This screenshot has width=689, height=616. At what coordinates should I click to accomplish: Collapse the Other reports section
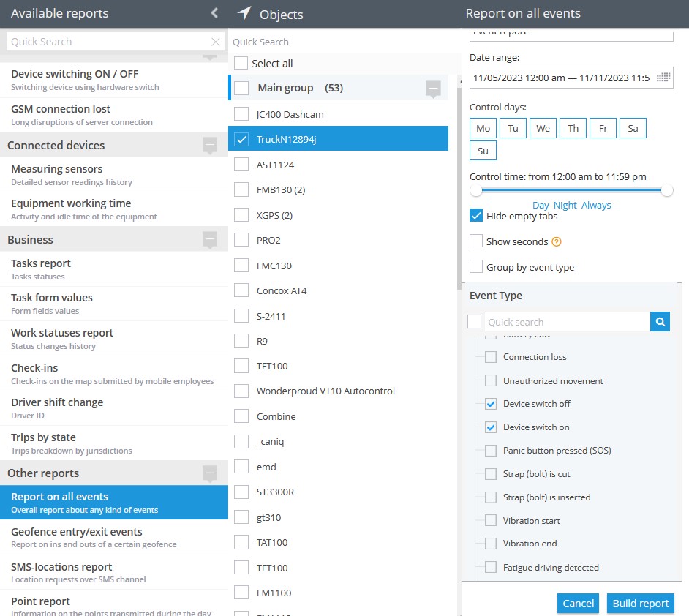210,473
